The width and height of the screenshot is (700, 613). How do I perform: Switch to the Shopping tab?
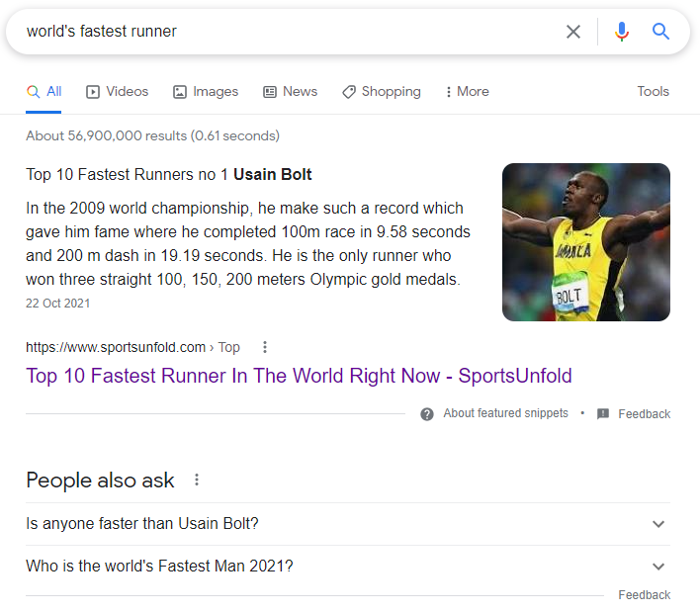382,92
